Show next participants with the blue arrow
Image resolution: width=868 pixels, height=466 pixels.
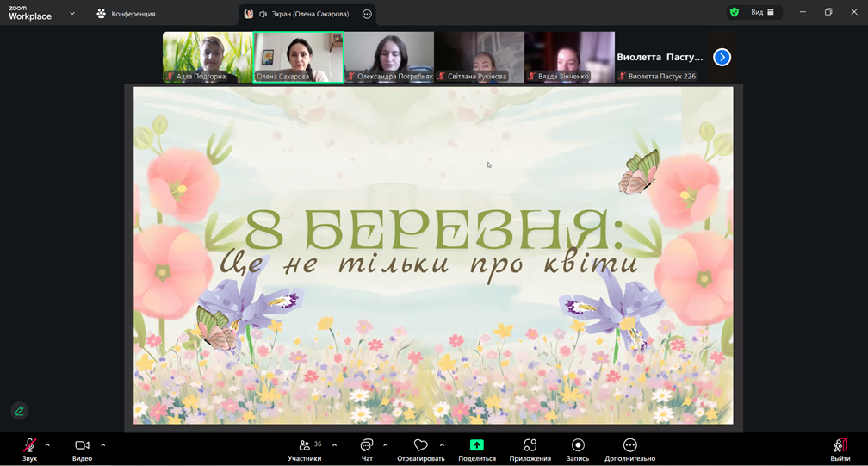722,57
